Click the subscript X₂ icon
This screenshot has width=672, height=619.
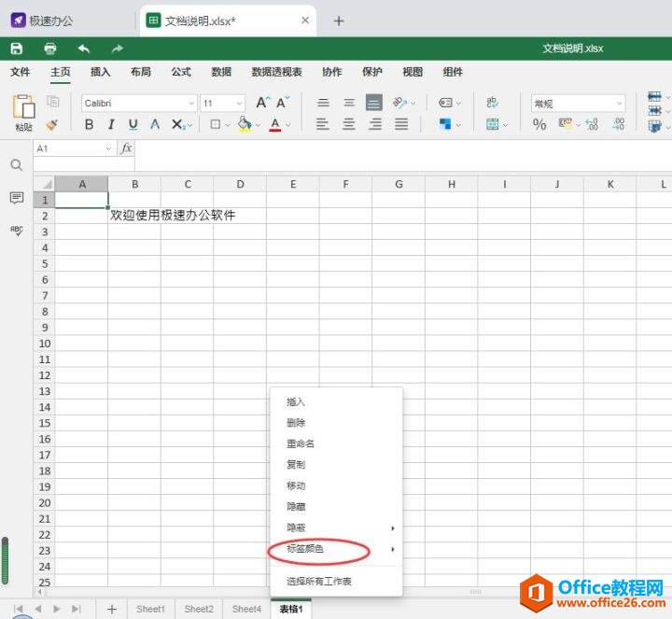click(177, 124)
